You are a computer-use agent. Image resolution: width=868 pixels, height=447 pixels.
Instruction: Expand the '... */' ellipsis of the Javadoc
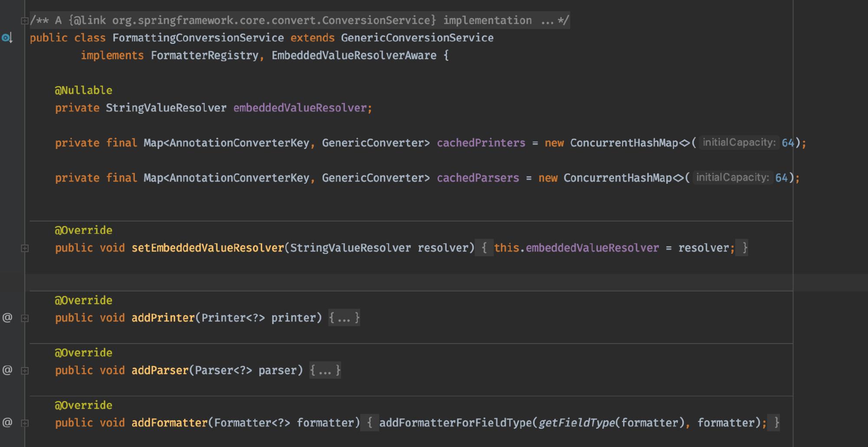click(555, 20)
